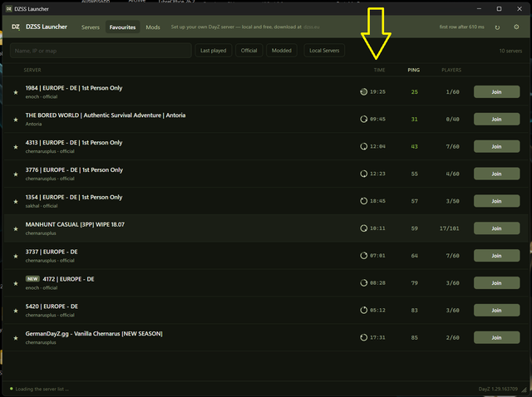Click the ping value 85
This screenshot has height=397, width=532.
click(x=414, y=338)
